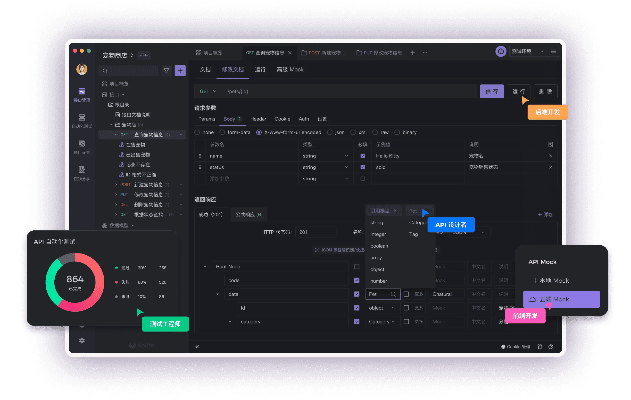This screenshot has height=400, width=631.
Task: Open a new tab with the plus icon
Action: (412, 53)
